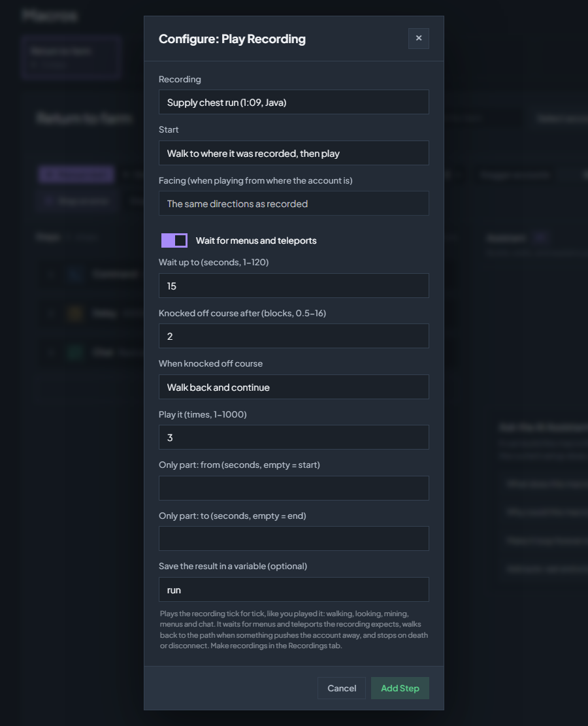588x726 pixels.
Task: Cancel the step configuration
Action: [x=342, y=688]
